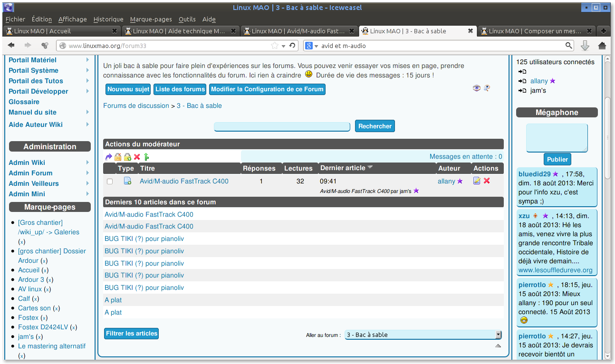This screenshot has height=364, width=615.
Task: Go back with the browser back arrow
Action: (x=11, y=46)
